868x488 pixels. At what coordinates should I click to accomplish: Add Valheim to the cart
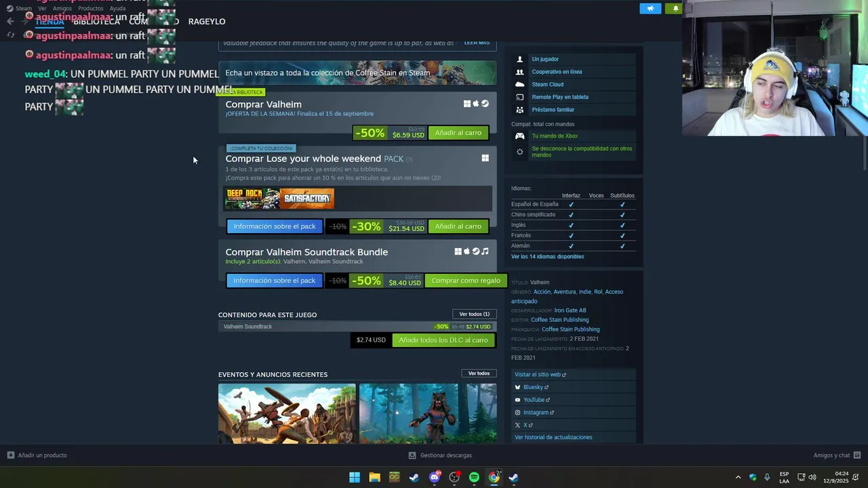coord(458,133)
